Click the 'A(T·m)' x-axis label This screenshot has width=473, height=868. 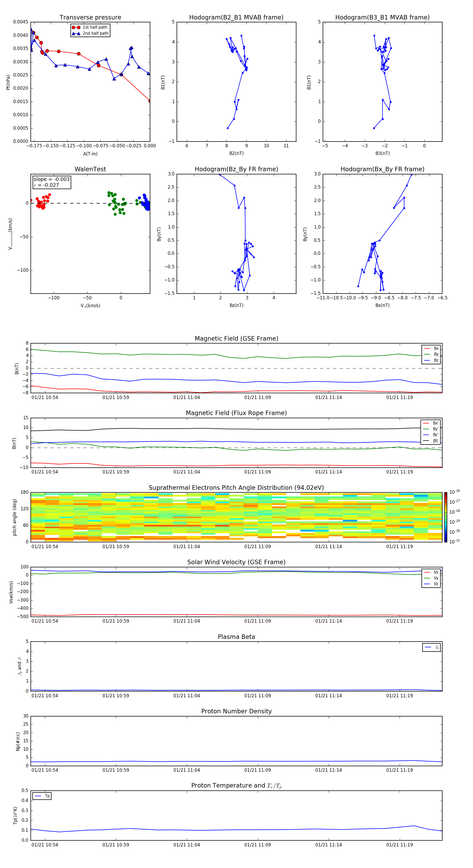(90, 154)
